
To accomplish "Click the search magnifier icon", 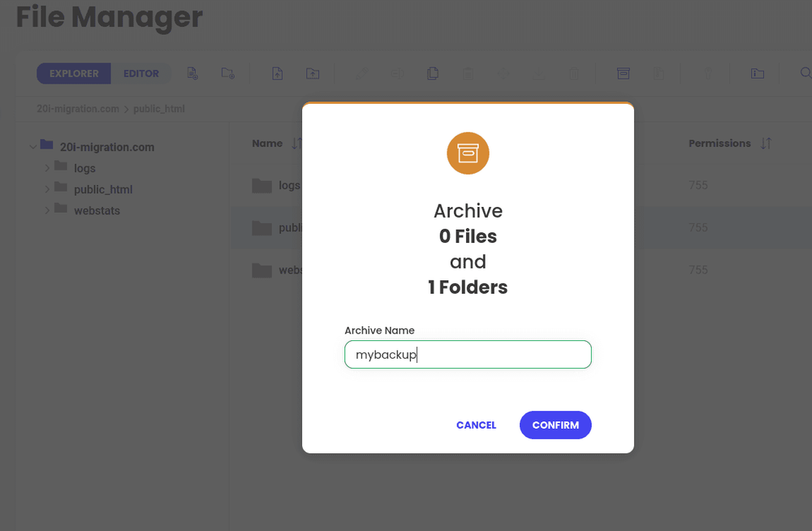I will (x=806, y=73).
